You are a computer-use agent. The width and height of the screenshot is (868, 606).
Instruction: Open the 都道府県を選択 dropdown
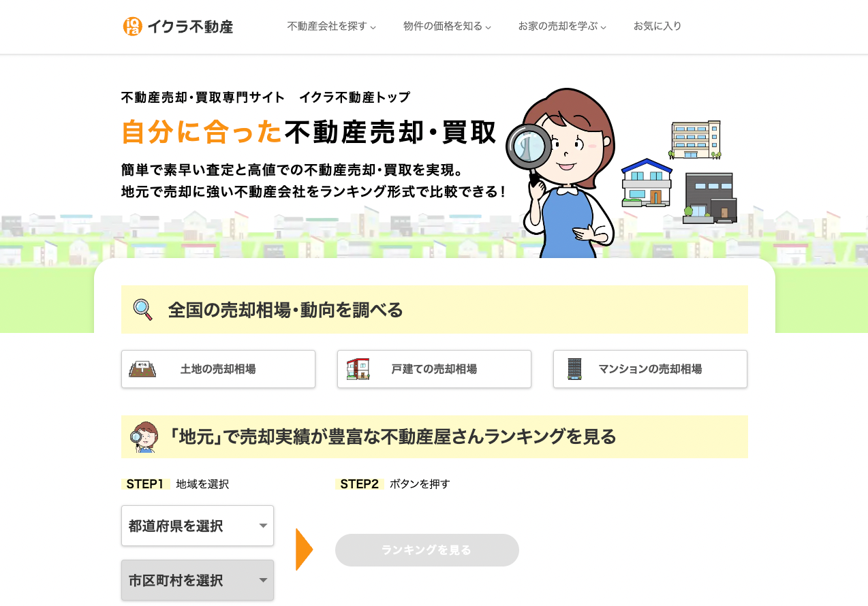click(198, 526)
